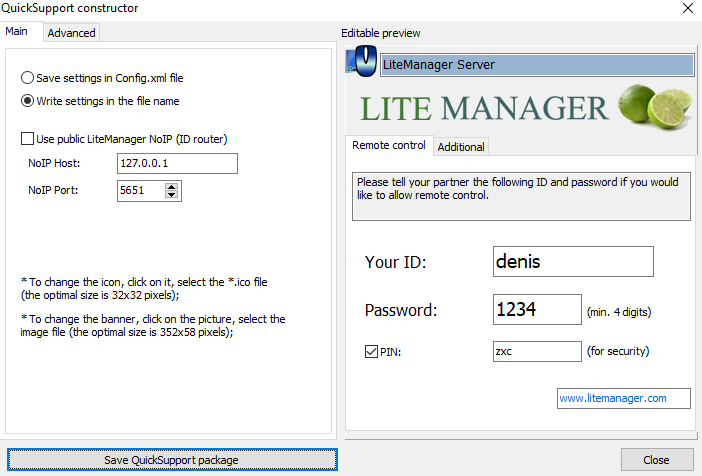Screen dimensions: 702x476
Task: Enable Use public LiteManager NoIP checkbox
Action: pos(27,139)
